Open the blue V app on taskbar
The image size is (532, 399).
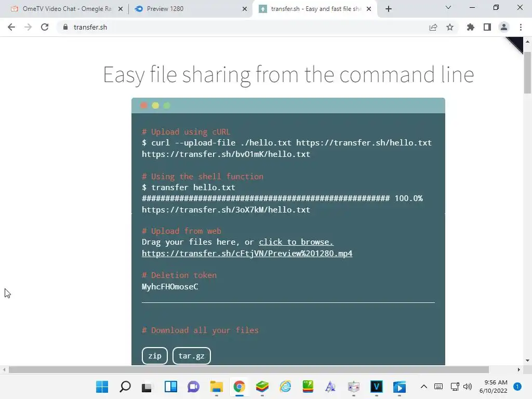pos(377,387)
